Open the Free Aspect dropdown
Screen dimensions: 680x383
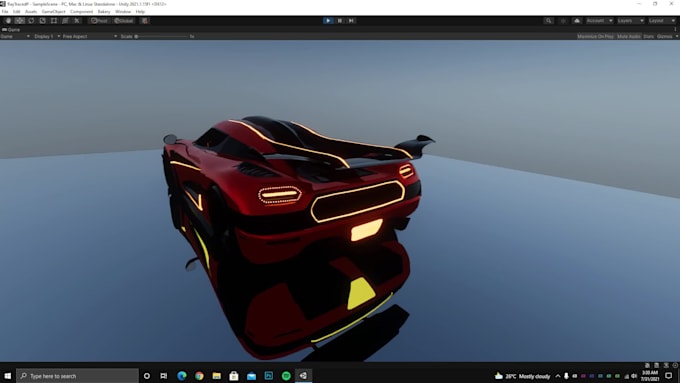[89, 36]
